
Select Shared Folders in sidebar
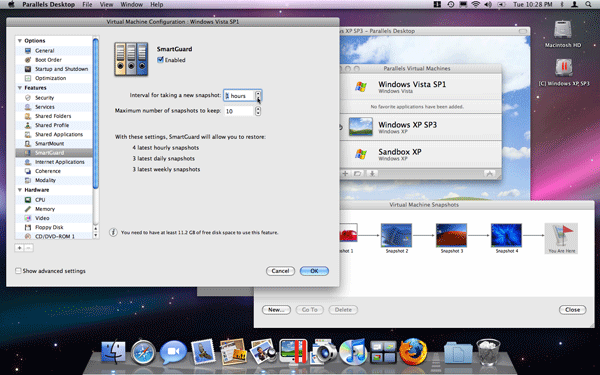54,116
